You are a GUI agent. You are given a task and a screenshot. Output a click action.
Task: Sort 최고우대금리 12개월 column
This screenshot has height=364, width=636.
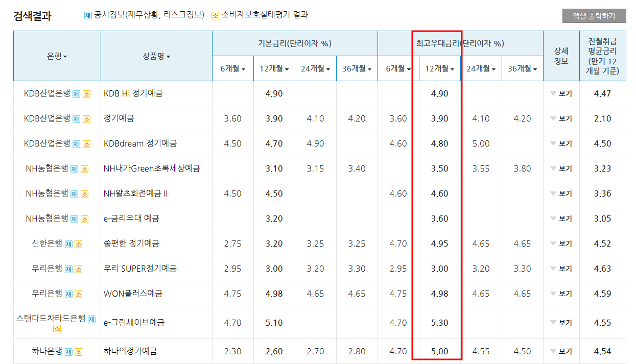tap(440, 68)
